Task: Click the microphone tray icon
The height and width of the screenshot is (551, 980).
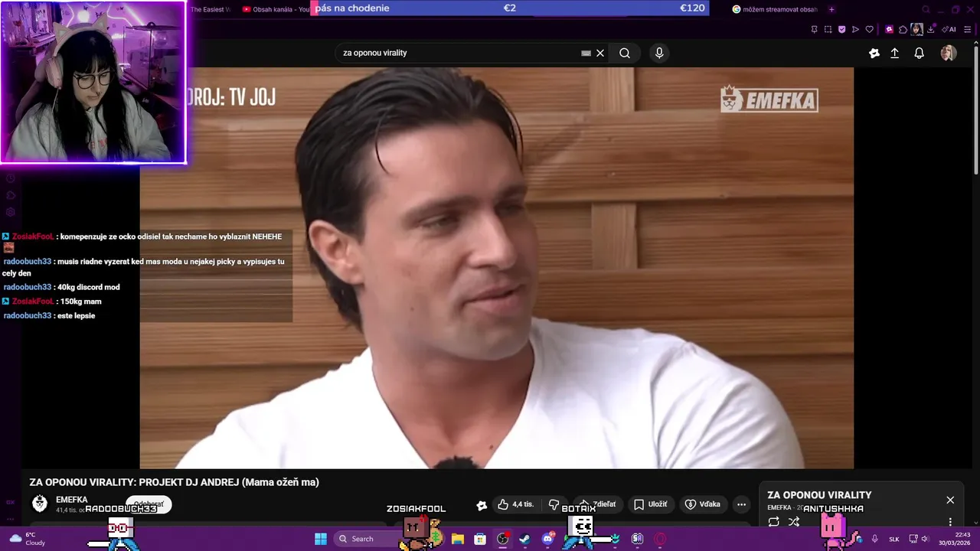Action: 874,539
